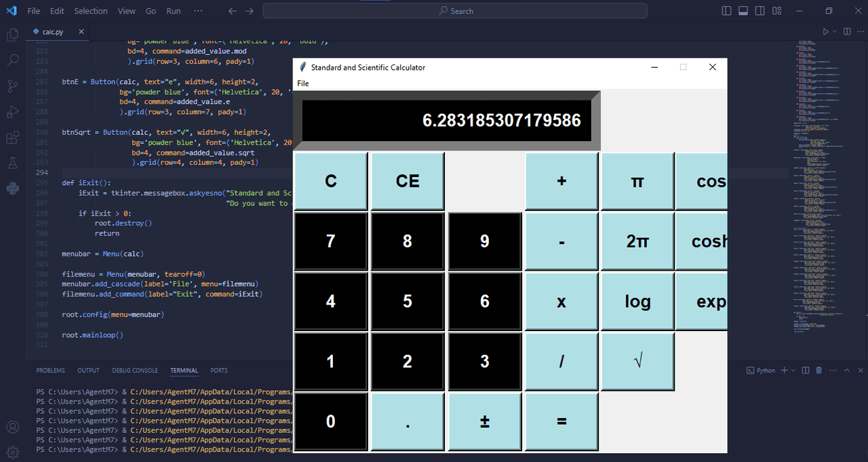Viewport: 868px width, 462px height.
Task: Open the Source Control view
Action: coord(12,85)
